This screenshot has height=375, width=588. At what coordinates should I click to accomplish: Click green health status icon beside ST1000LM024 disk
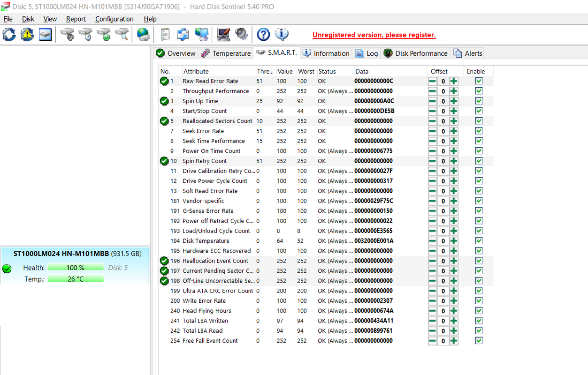(7, 269)
